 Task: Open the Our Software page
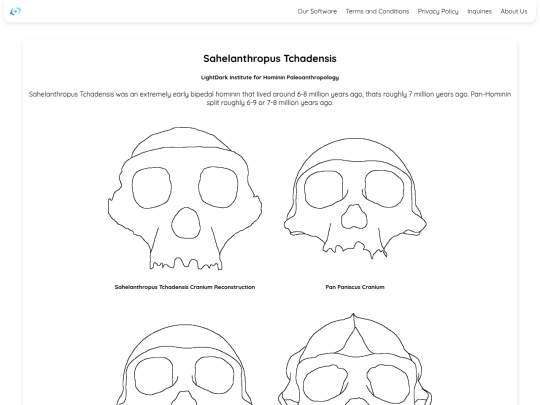317,11
